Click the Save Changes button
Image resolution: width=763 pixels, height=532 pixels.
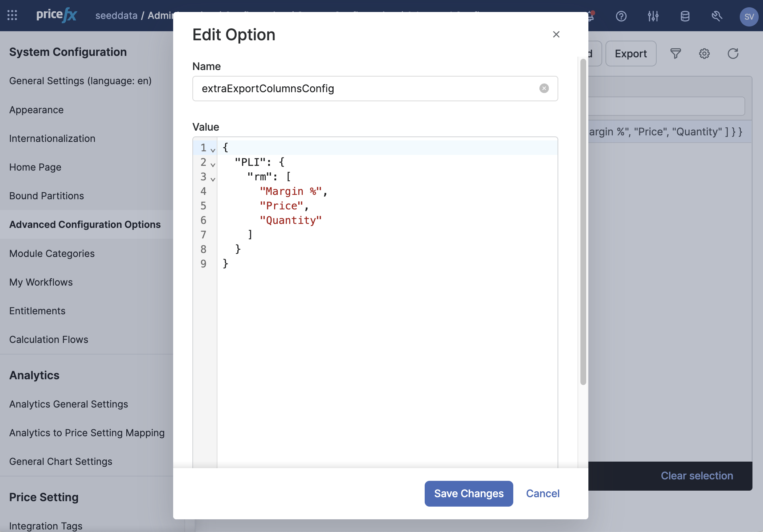pyautogui.click(x=469, y=494)
